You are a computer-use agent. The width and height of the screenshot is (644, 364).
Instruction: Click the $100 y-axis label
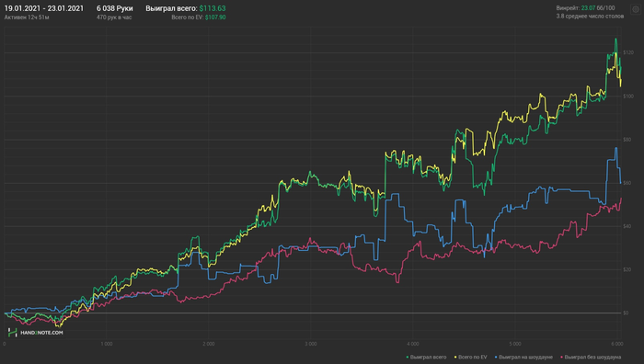628,96
